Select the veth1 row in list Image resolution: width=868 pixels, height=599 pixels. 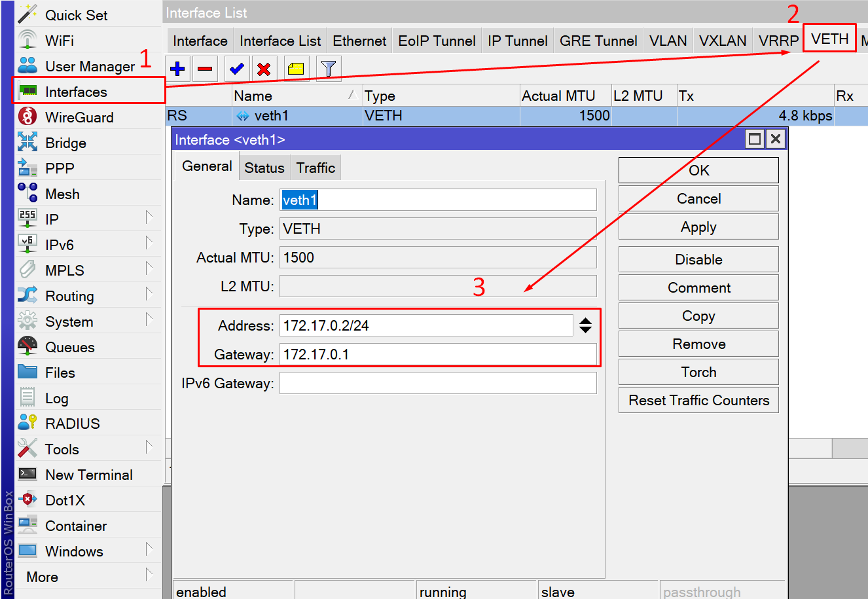[x=516, y=116]
